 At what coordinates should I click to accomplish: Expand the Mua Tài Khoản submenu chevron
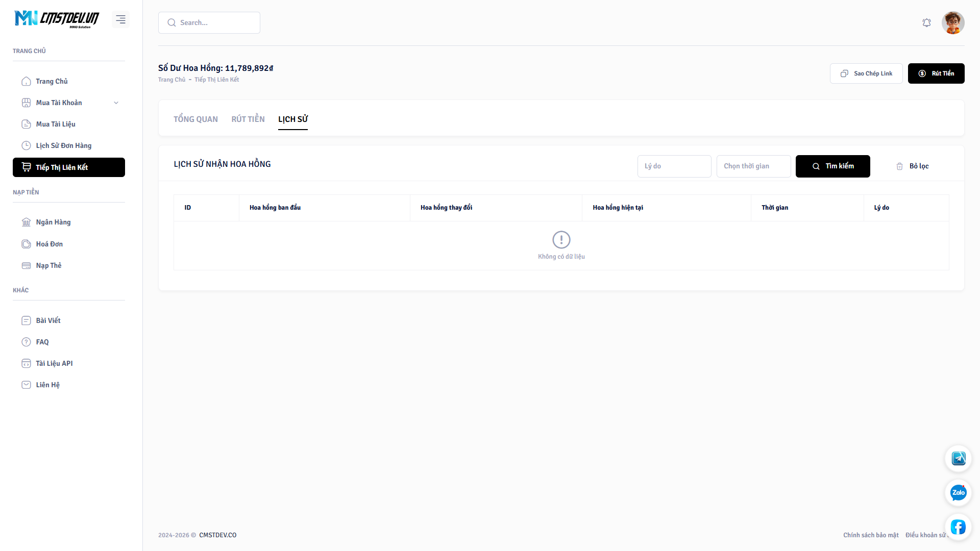[x=116, y=103]
